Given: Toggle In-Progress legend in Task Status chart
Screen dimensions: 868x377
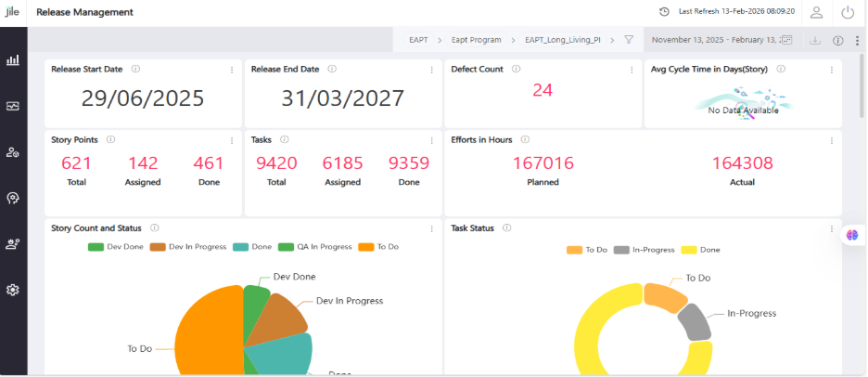Looking at the screenshot, I should [645, 250].
